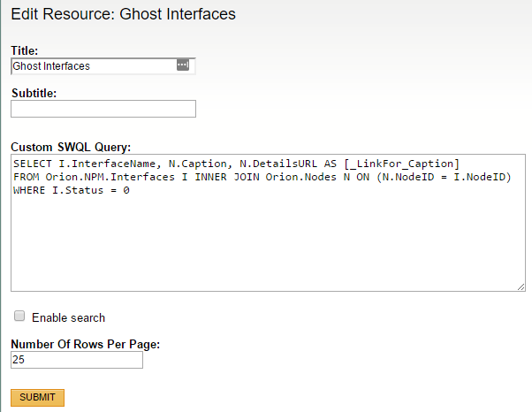532x412 pixels.
Task: Click the 'Edit Resource: Ghost Interfaces' heading
Action: click(x=123, y=15)
